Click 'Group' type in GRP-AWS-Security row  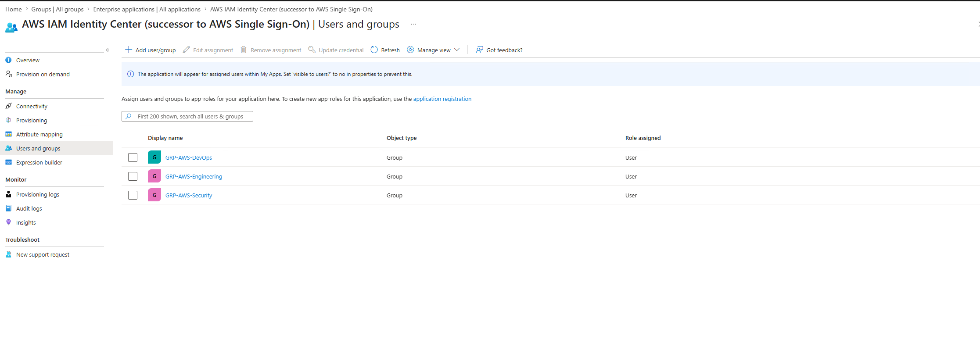395,195
